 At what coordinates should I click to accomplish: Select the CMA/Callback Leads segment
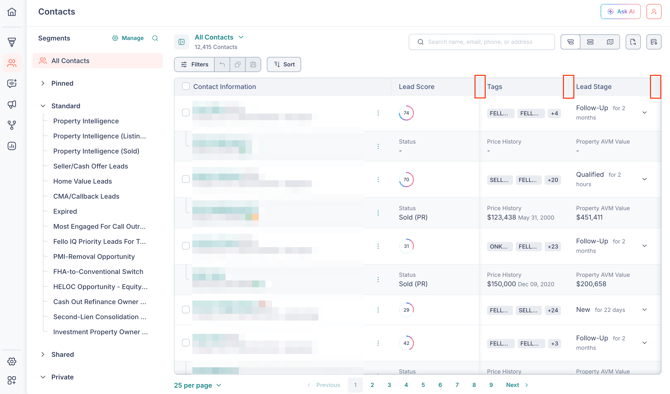(x=86, y=197)
